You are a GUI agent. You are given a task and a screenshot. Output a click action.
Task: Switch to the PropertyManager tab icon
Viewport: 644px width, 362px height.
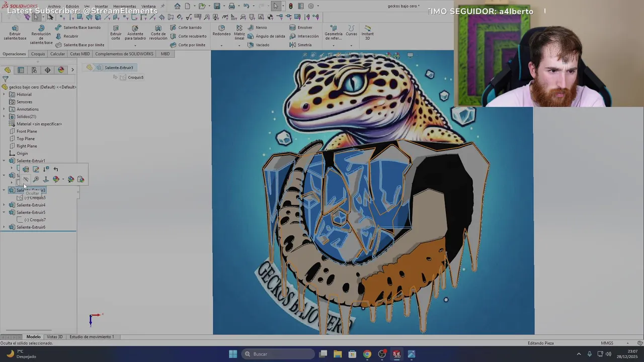click(21, 70)
